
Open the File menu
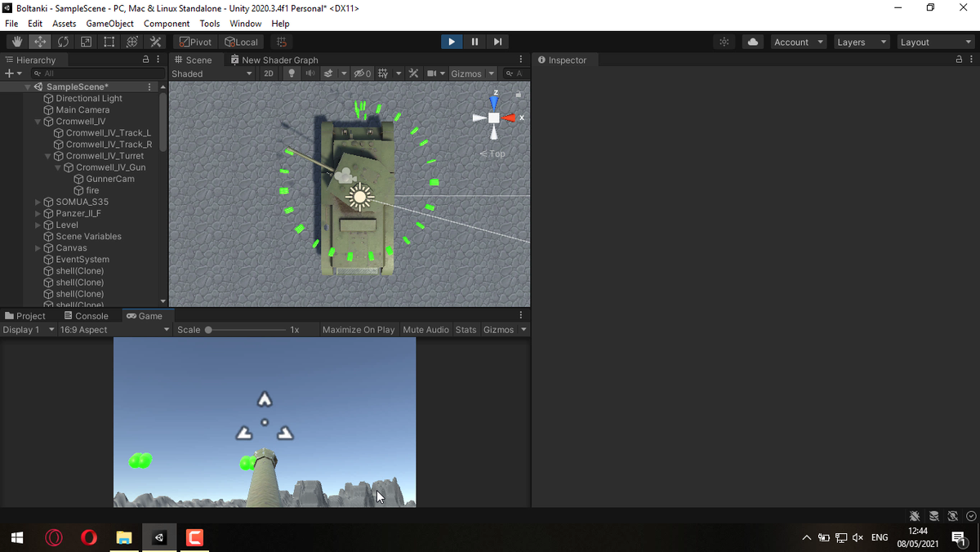(11, 24)
